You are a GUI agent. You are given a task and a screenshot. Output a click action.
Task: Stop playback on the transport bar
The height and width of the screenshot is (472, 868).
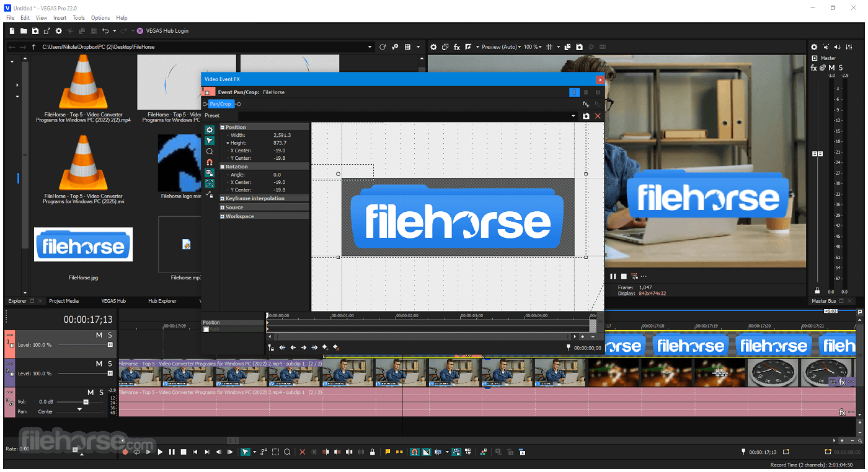coord(184,452)
